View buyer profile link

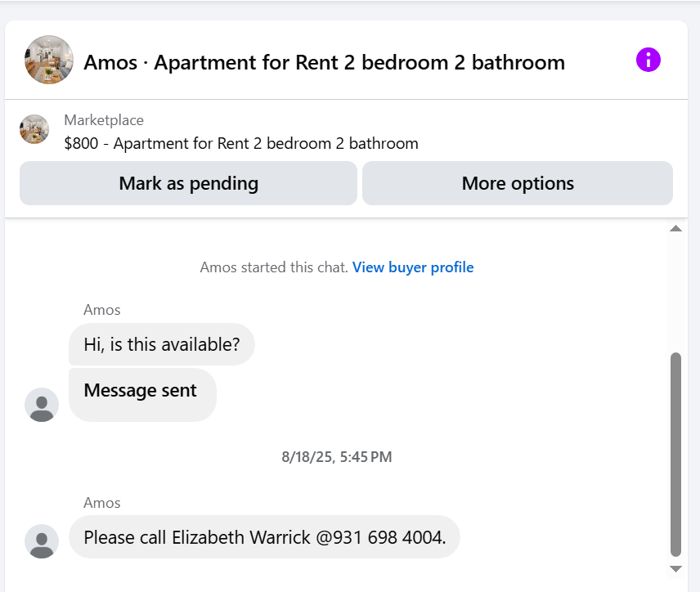pyautogui.click(x=413, y=267)
